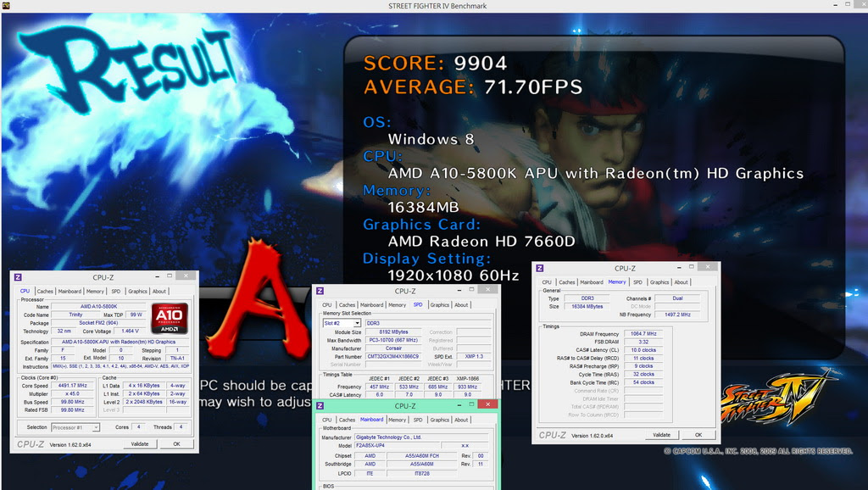Click the NB Frequency value '1497.2 MHz'

point(677,315)
